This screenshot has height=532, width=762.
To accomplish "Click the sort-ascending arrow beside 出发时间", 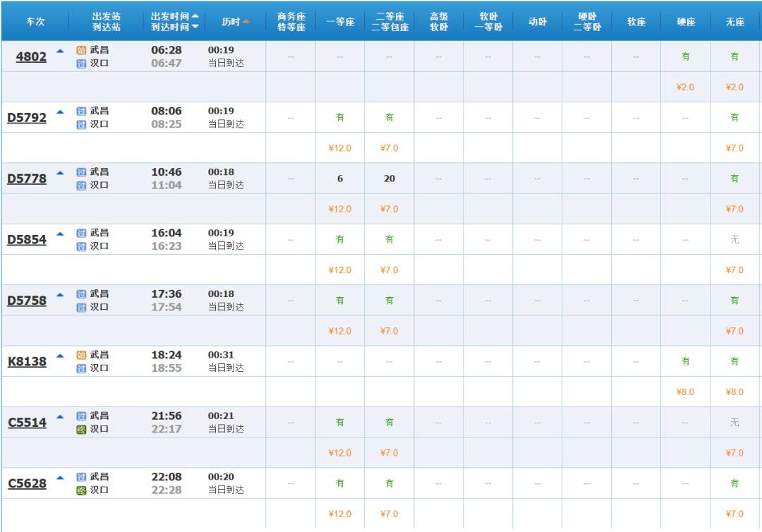I will coord(195,16).
